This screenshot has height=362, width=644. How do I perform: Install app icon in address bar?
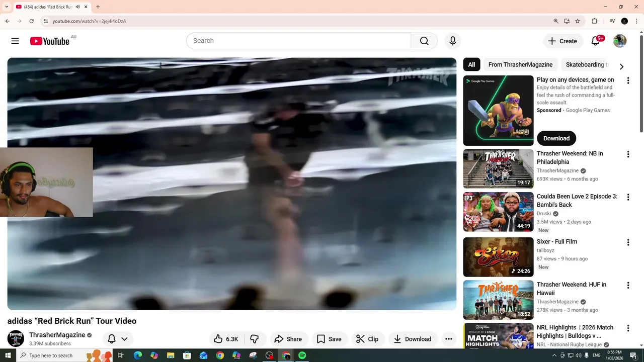pos(567,21)
